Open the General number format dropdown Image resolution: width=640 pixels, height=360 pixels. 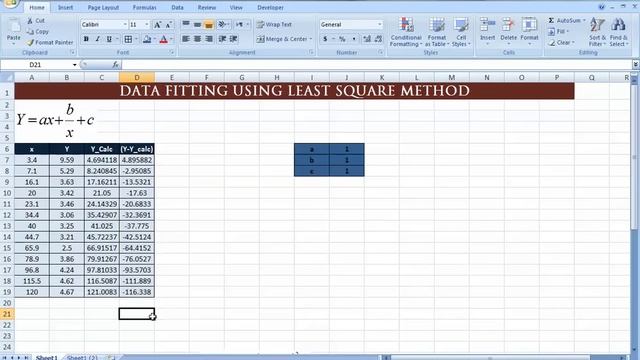point(379,24)
